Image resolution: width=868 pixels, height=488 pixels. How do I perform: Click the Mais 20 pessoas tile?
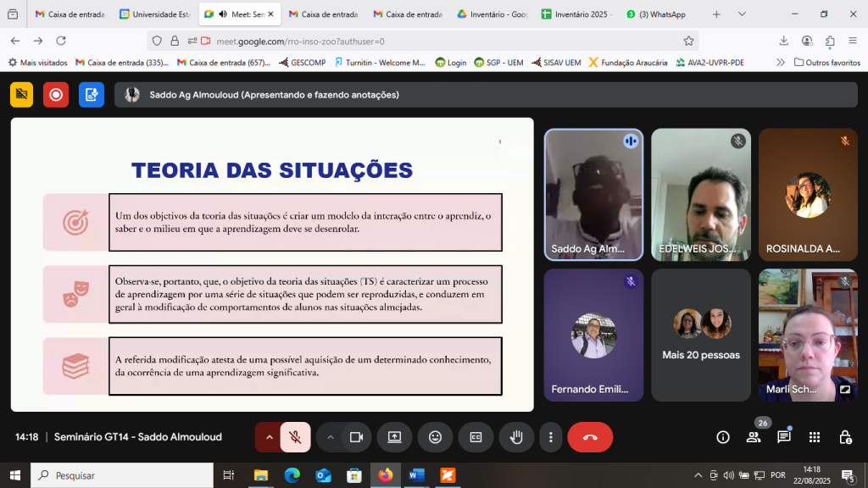701,335
